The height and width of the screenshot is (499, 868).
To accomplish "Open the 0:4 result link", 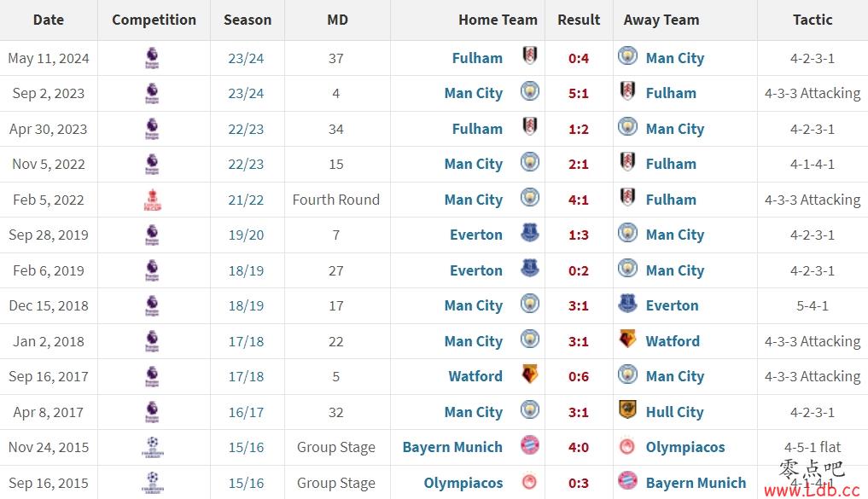I will click(x=579, y=58).
